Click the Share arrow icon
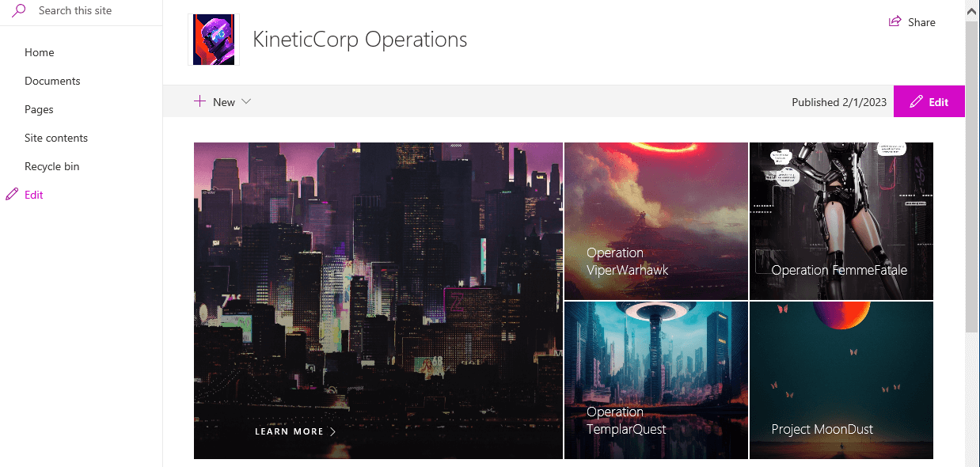This screenshot has height=467, width=980. (895, 22)
